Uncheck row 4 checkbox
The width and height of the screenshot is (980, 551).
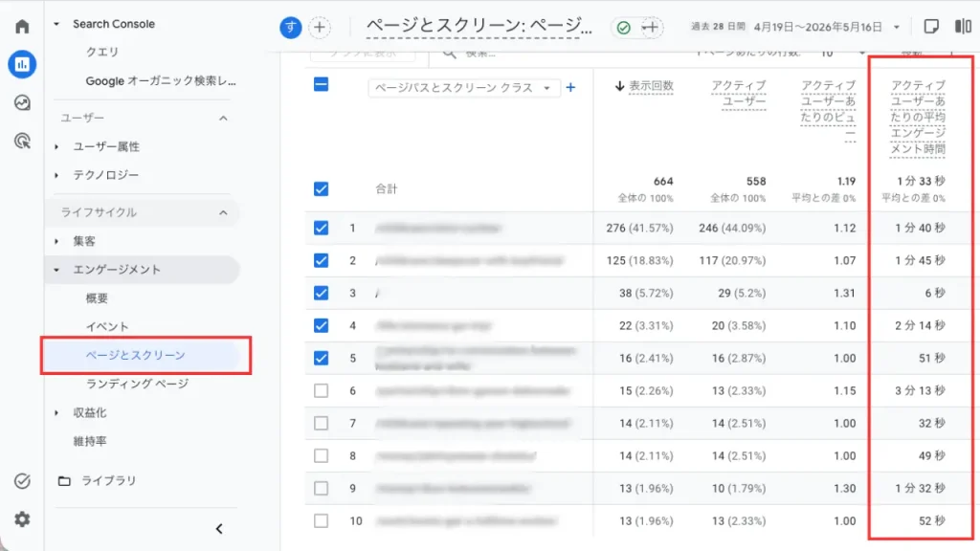point(322,325)
